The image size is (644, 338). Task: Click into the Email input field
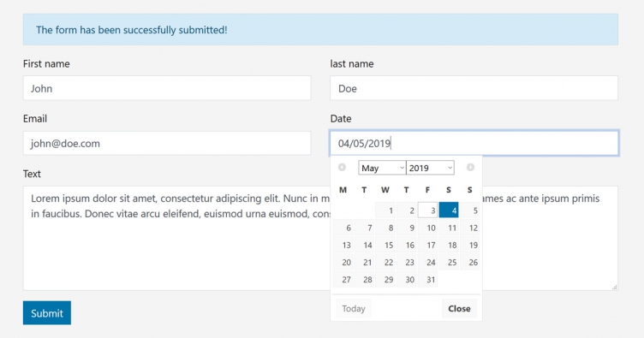pyautogui.click(x=167, y=143)
